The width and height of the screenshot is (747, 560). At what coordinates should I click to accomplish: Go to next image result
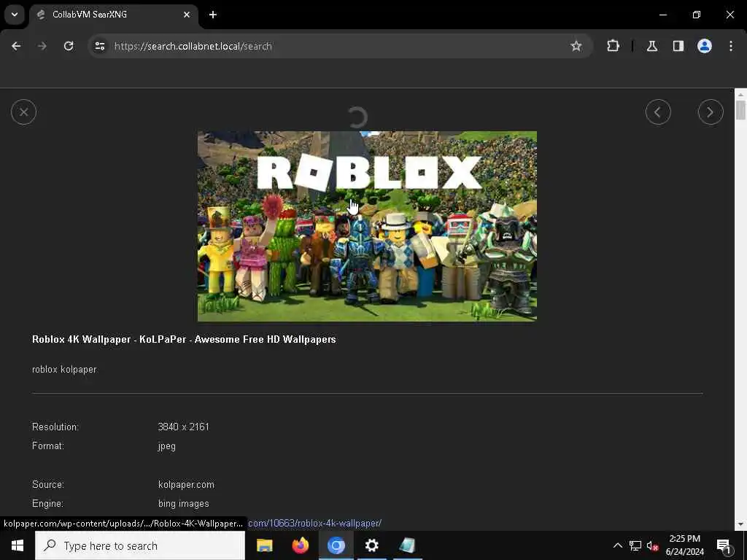pyautogui.click(x=711, y=112)
